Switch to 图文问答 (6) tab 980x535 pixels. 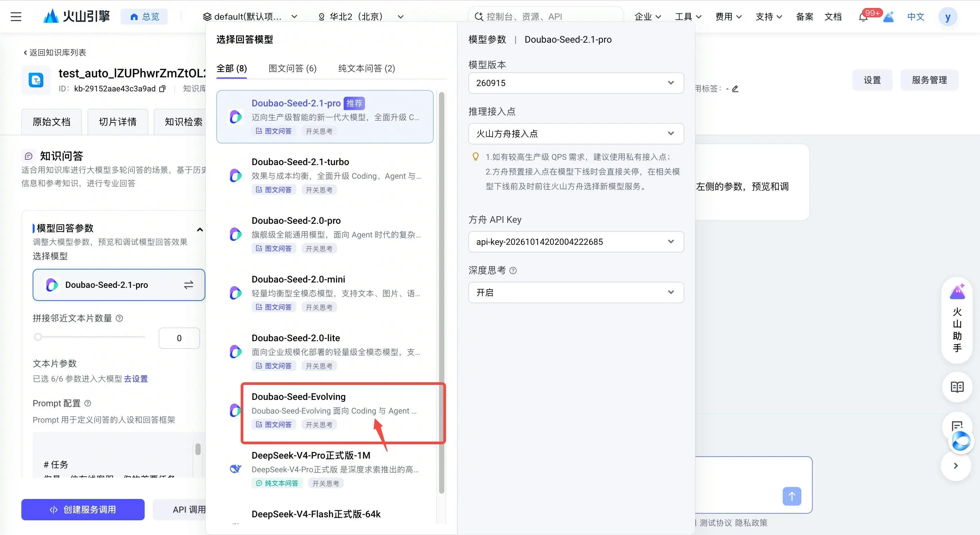[293, 68]
